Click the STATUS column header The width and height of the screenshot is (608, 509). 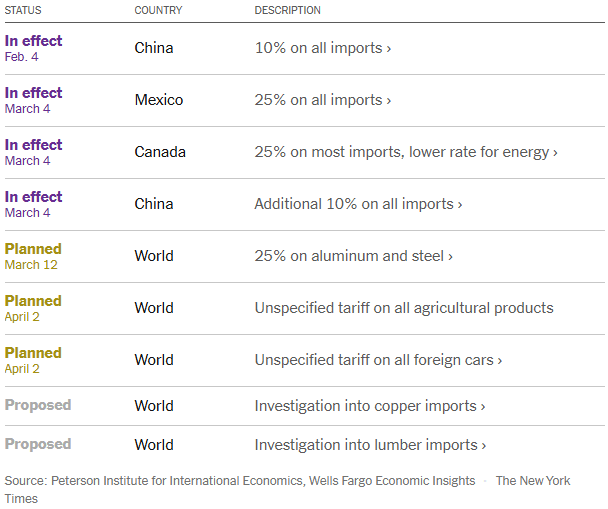[26, 10]
